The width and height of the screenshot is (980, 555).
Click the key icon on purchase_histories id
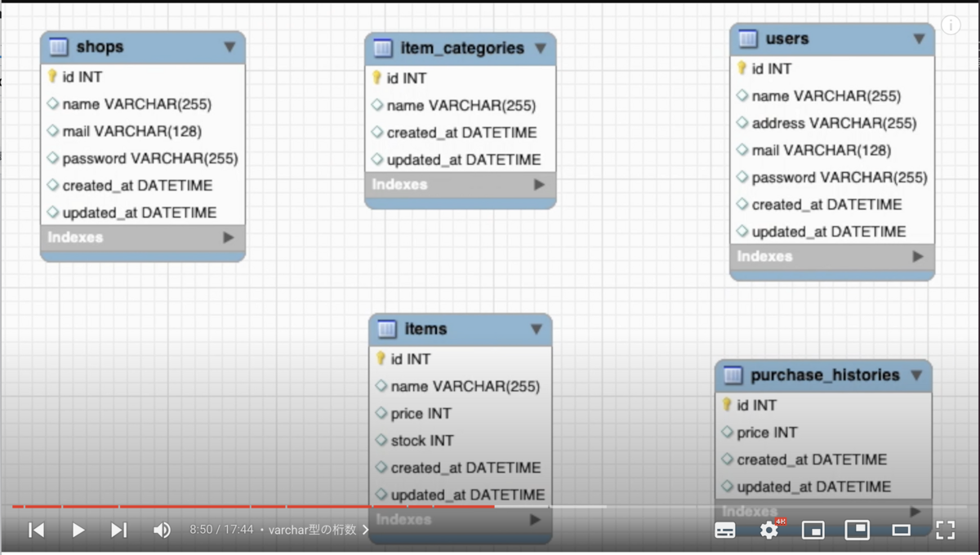[727, 405]
